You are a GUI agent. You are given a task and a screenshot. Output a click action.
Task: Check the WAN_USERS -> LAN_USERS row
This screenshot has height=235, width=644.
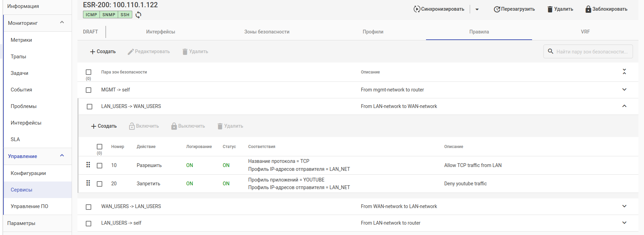(x=89, y=207)
